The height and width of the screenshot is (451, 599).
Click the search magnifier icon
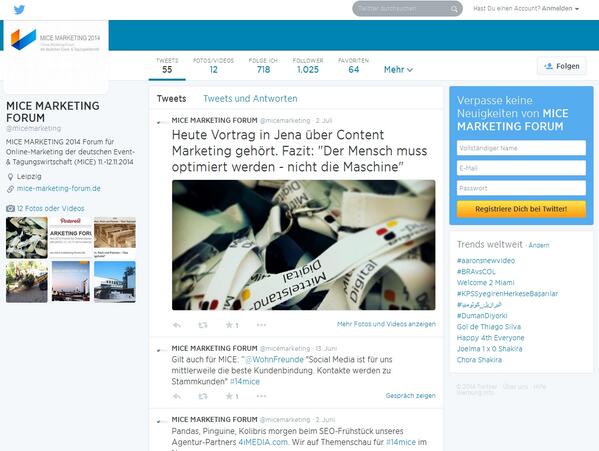[454, 9]
